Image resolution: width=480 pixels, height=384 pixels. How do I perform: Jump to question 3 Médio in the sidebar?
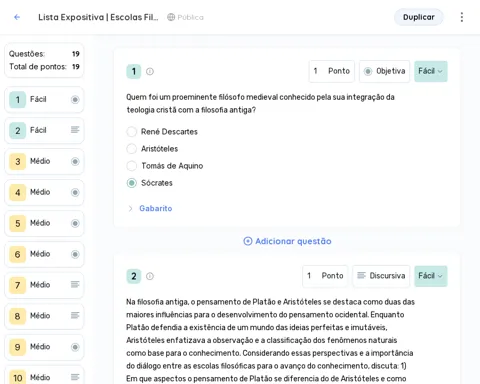44,161
